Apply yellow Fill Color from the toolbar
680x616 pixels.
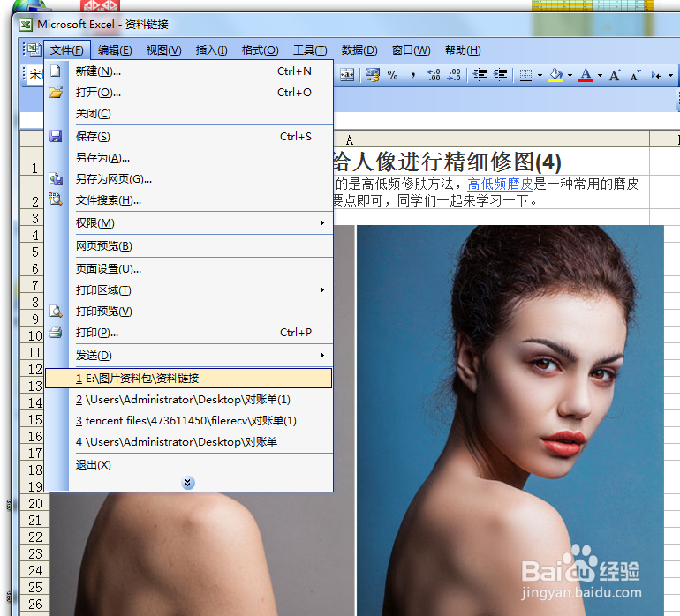point(555,75)
